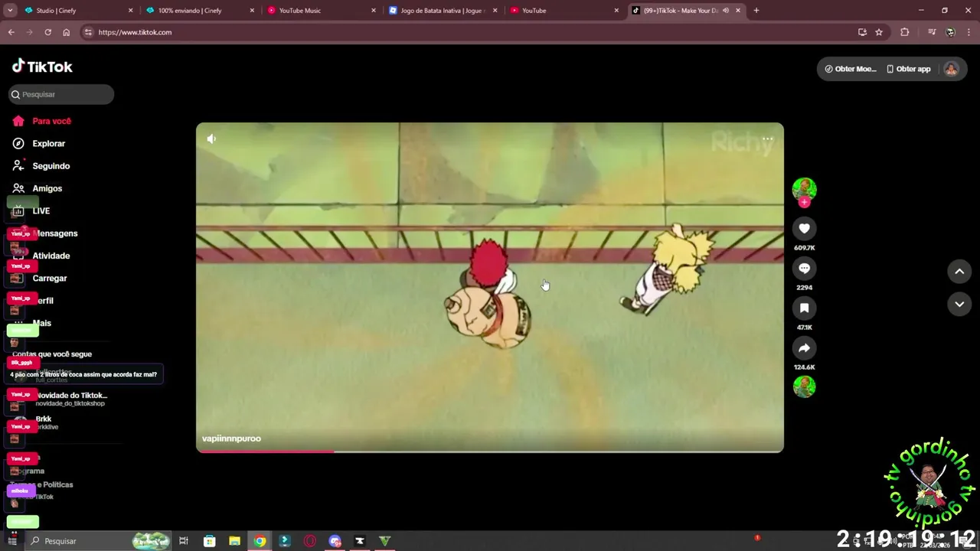Image resolution: width=980 pixels, height=551 pixels.
Task: Open the CapCut icon on the taskbar
Action: click(x=360, y=541)
